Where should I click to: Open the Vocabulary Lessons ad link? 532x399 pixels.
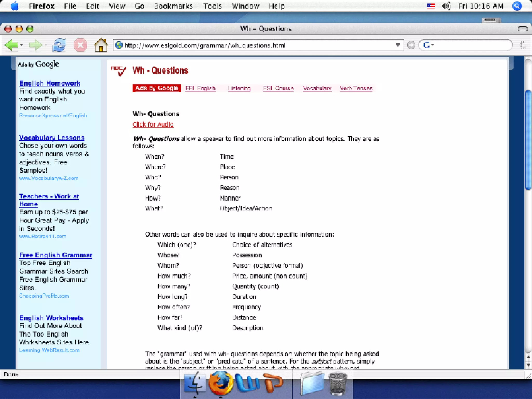[52, 138]
